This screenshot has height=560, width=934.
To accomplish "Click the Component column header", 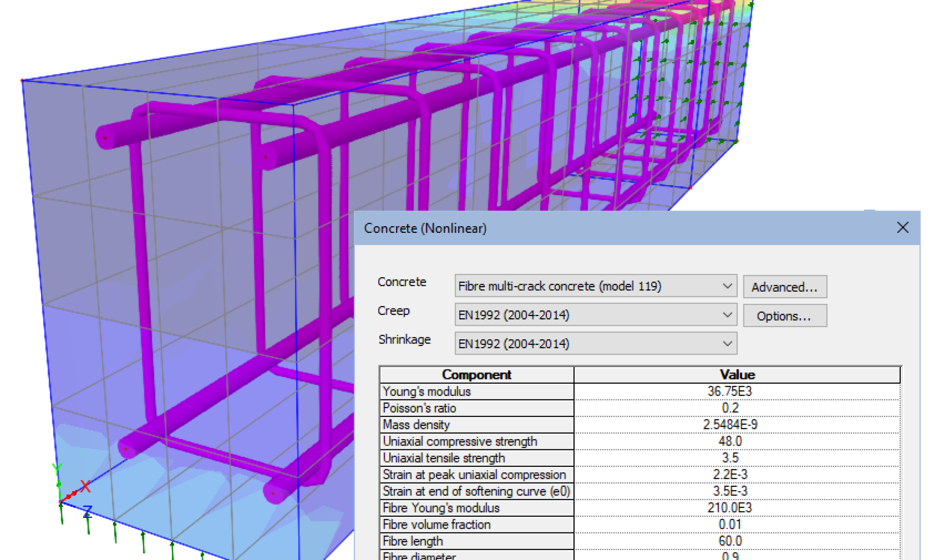I will (476, 375).
